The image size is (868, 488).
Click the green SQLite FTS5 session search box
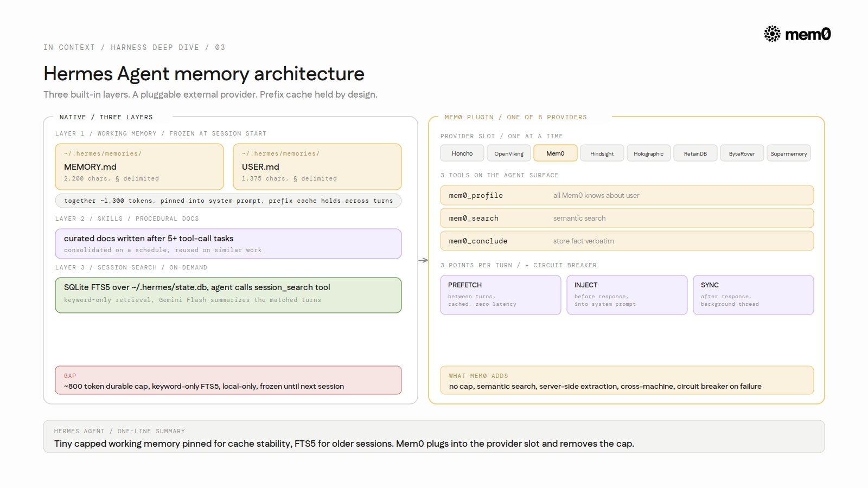(x=228, y=295)
